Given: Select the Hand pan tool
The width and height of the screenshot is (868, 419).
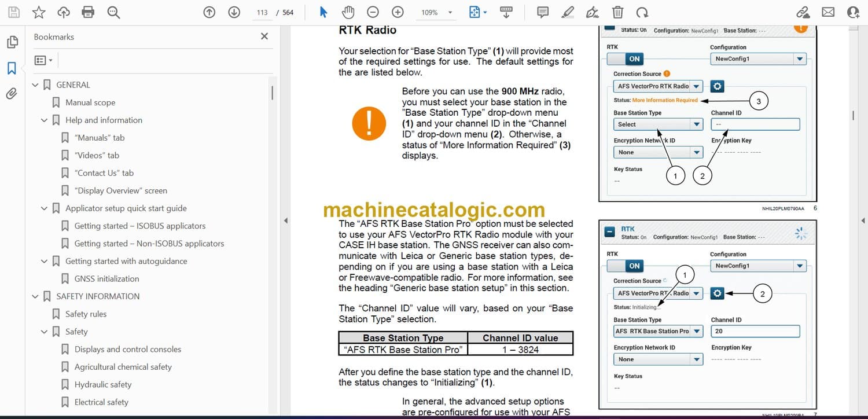Looking at the screenshot, I should click(x=348, y=12).
